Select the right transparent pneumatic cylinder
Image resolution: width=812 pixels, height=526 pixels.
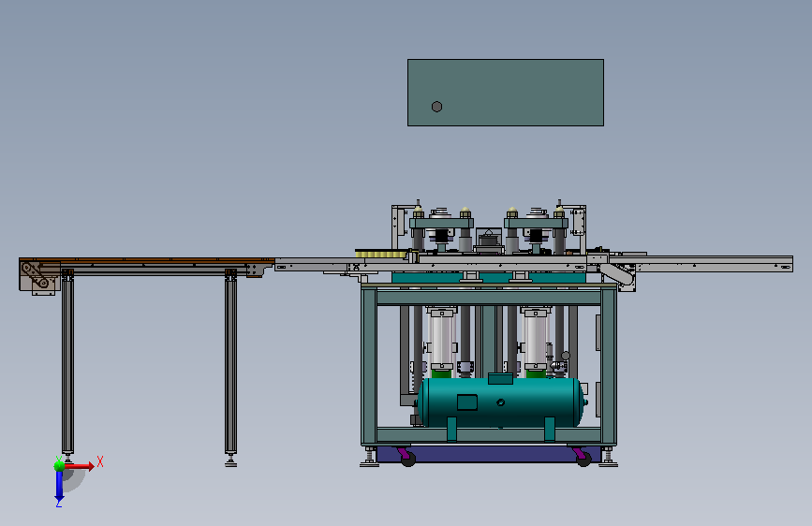(536, 339)
